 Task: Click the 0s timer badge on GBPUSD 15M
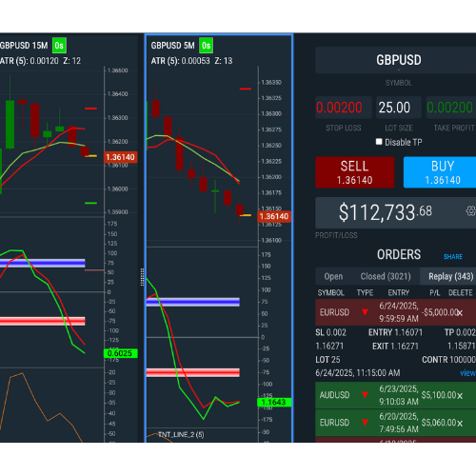tap(59, 46)
